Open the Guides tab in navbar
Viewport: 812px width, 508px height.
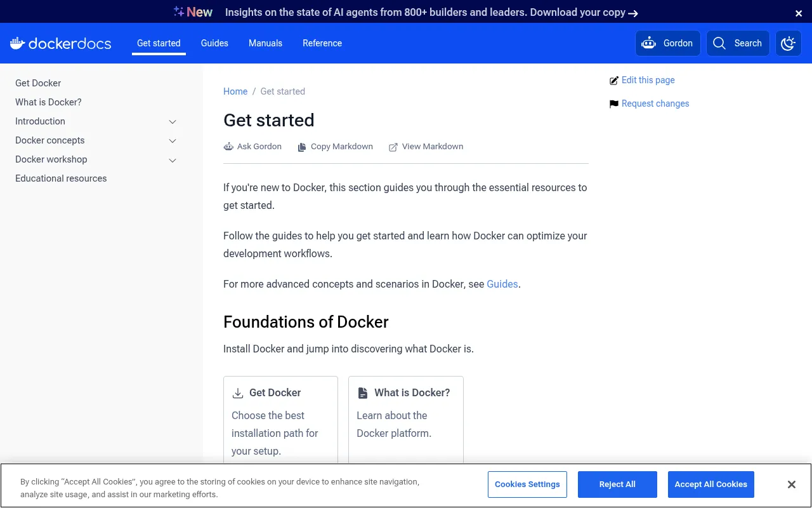coord(214,43)
